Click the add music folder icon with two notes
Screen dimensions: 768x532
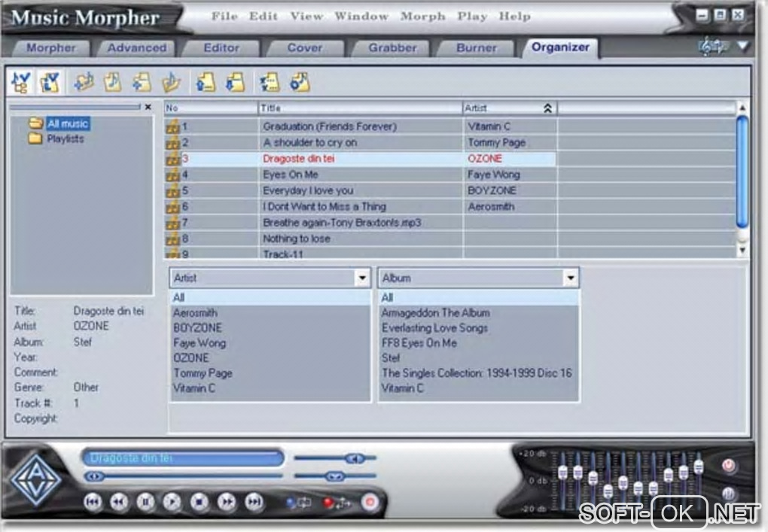84,82
